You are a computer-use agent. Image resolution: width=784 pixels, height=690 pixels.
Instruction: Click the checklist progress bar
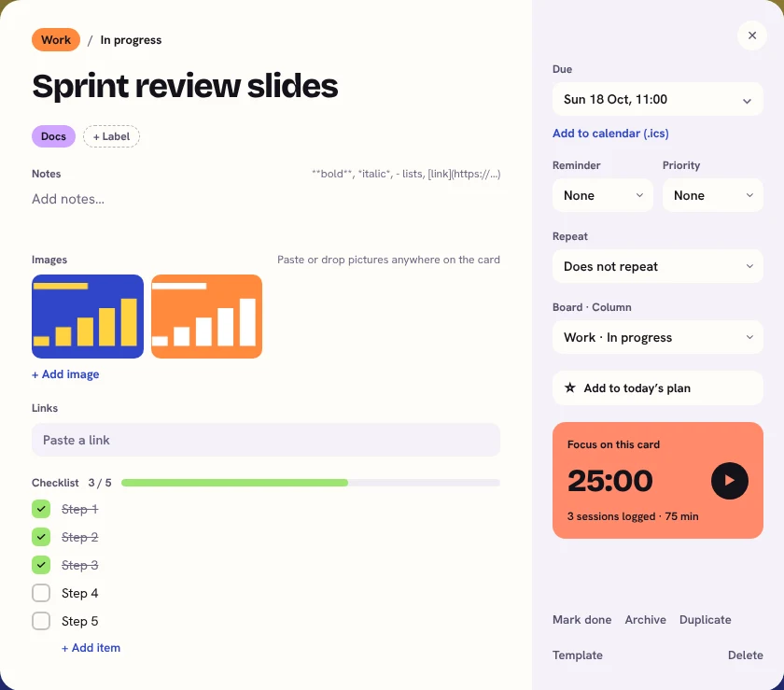click(311, 483)
